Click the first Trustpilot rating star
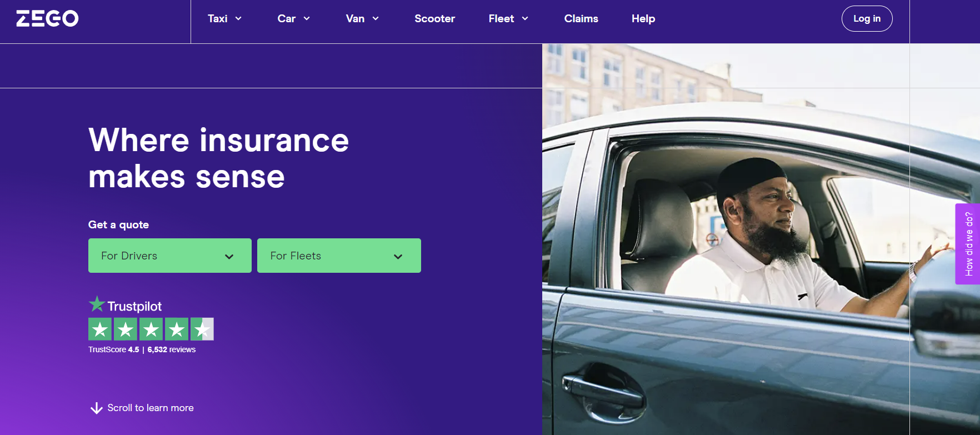The height and width of the screenshot is (435, 980). tap(100, 329)
